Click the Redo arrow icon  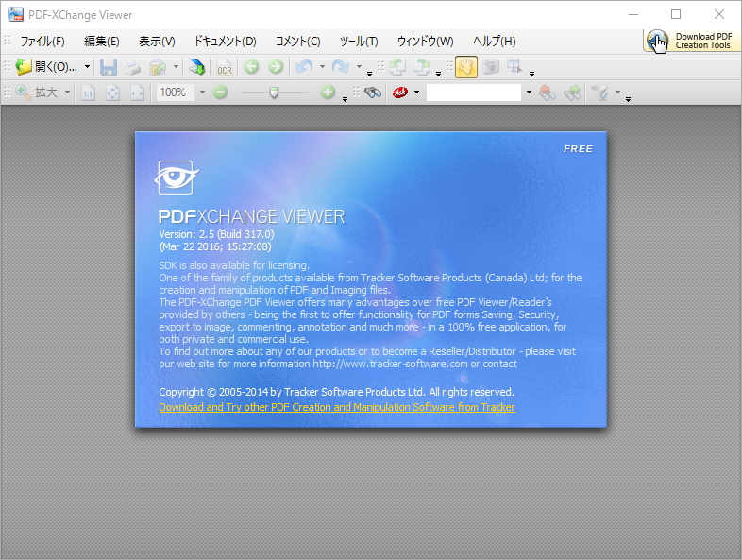(x=341, y=67)
